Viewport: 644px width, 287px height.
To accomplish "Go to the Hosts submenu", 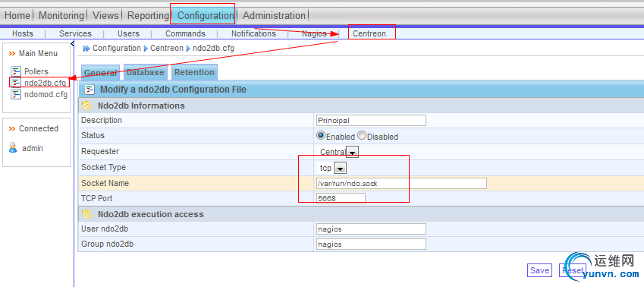I will [x=23, y=33].
